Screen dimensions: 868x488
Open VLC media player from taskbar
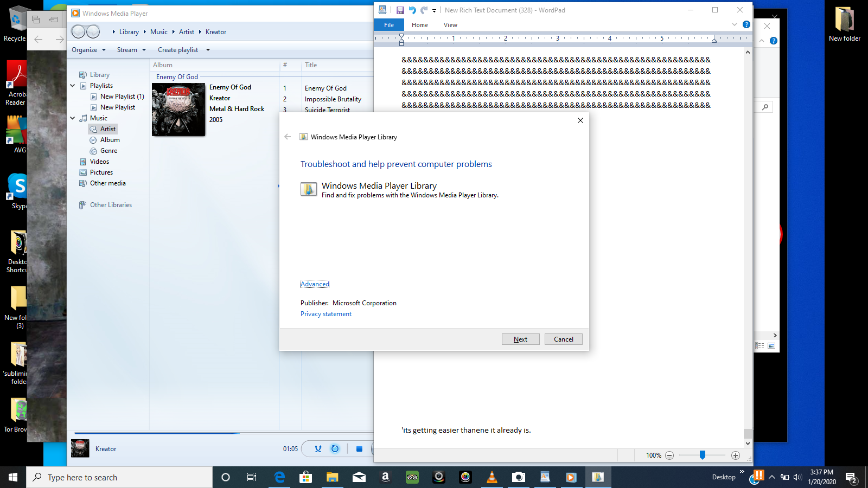[x=492, y=477]
